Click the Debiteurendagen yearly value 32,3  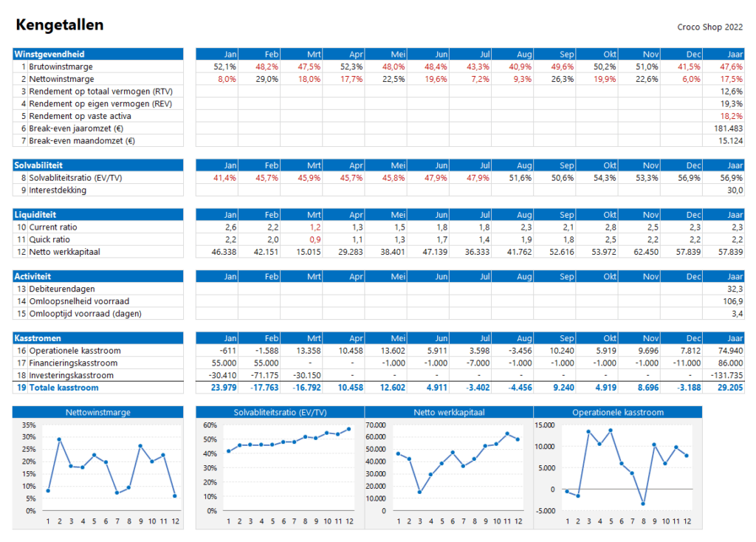tap(734, 289)
